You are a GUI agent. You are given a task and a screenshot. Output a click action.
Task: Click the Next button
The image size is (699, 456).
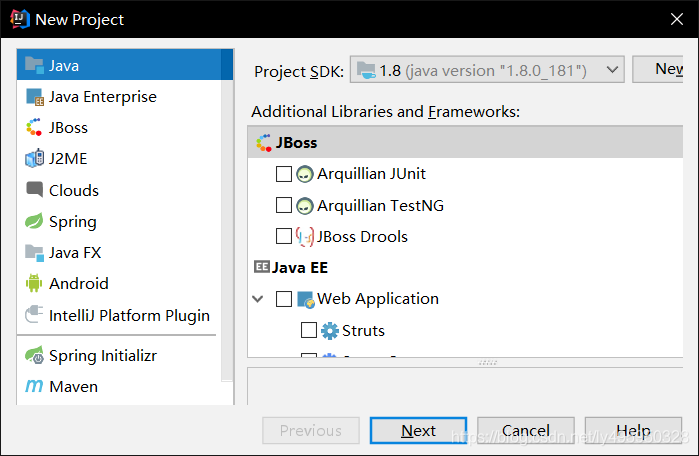click(x=418, y=431)
